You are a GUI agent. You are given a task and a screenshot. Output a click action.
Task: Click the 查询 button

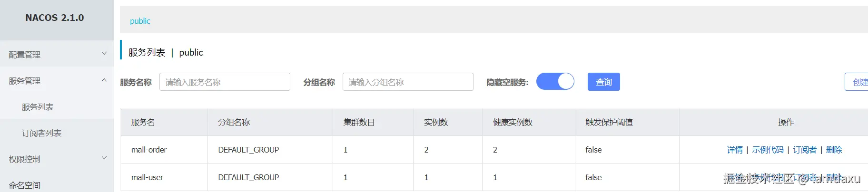(x=604, y=82)
